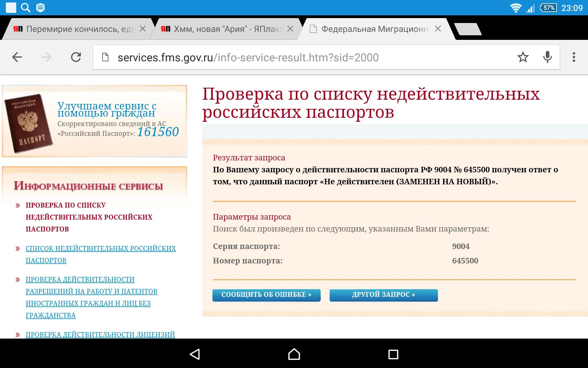Click 'Сообщить об ошибке' button
Screen dimensions: 588x368
coord(266,295)
